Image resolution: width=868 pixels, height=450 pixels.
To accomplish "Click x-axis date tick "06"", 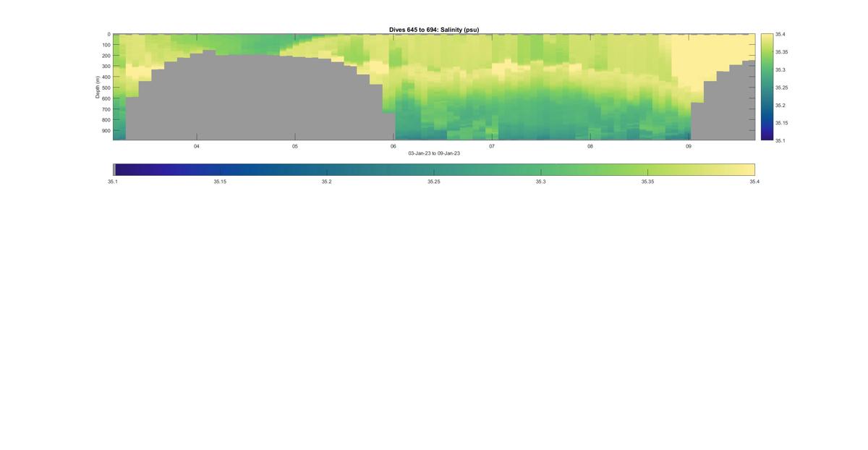I will coord(393,146).
